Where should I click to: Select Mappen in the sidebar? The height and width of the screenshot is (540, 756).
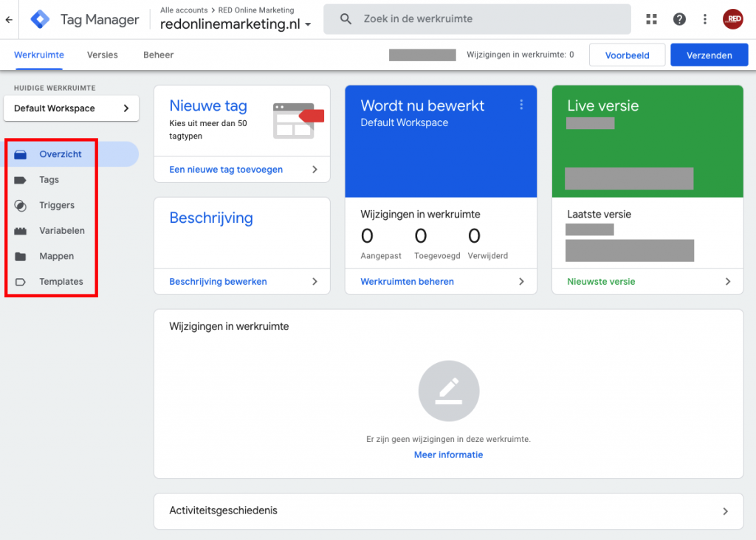click(56, 256)
